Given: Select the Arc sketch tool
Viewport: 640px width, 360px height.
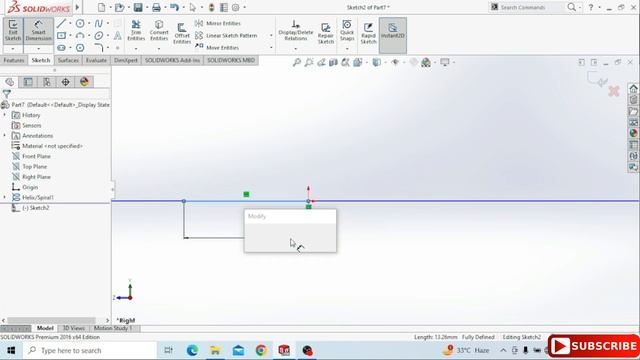Looking at the screenshot, I should click(80, 36).
